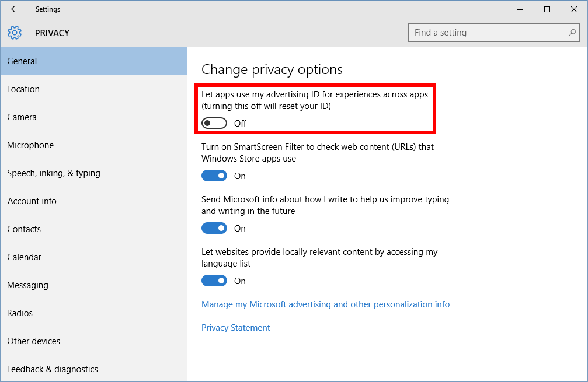Click the search magnifier icon
Image resolution: width=588 pixels, height=382 pixels.
tap(572, 33)
